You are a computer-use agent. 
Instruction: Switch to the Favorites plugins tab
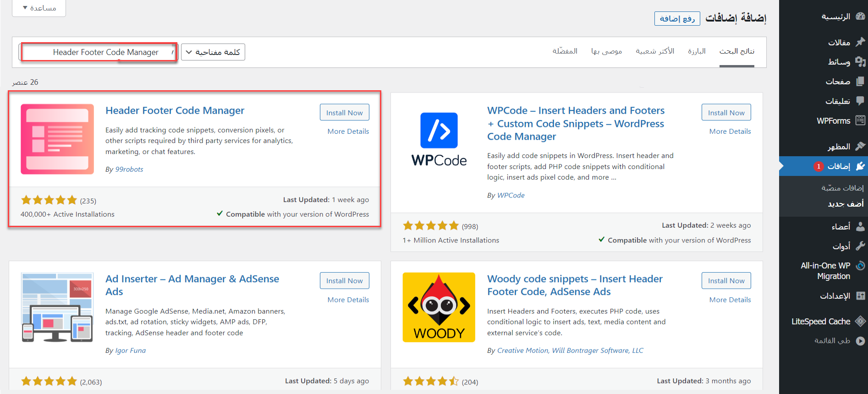[565, 51]
